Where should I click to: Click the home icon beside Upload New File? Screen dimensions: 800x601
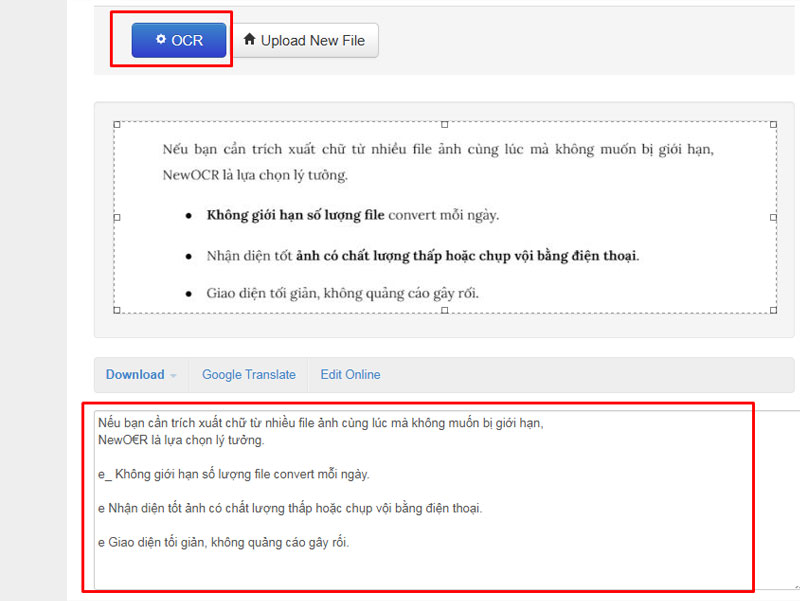(x=249, y=40)
